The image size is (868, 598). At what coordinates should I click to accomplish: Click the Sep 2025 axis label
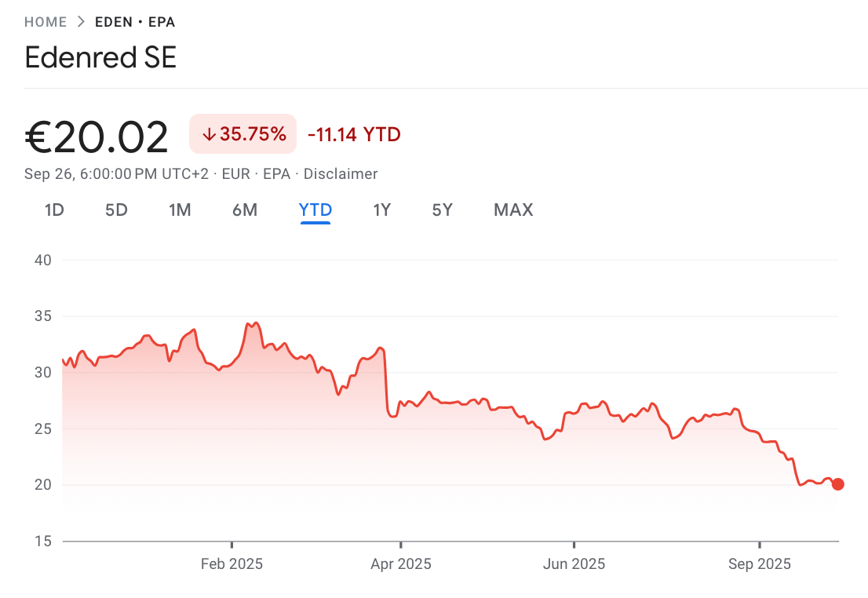(759, 563)
